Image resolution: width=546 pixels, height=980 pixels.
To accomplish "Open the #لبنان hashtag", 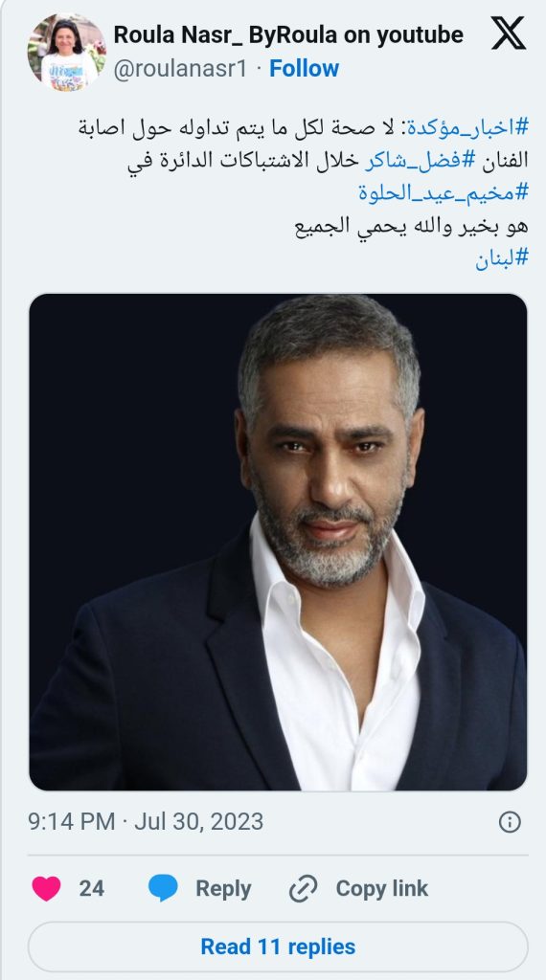I will [x=502, y=258].
